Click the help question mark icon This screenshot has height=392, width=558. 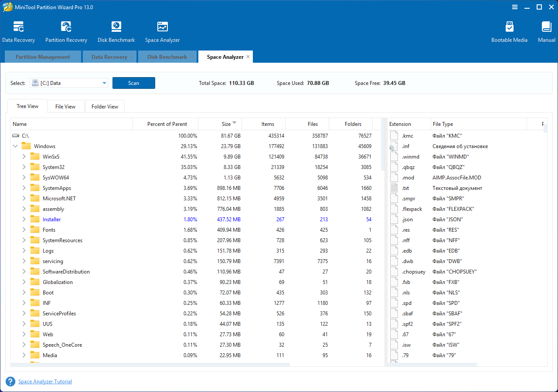[10, 382]
